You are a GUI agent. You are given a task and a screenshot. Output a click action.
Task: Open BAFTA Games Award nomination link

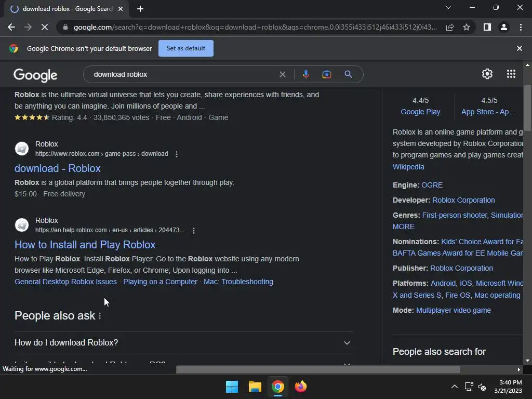click(x=458, y=253)
